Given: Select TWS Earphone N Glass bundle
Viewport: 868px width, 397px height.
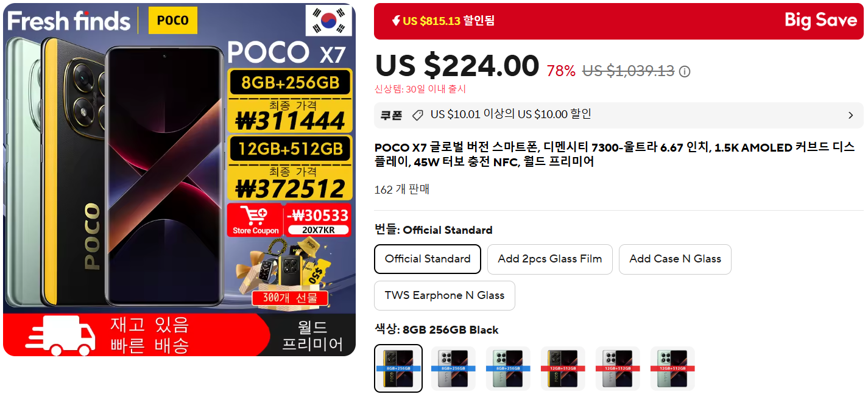Looking at the screenshot, I should [445, 295].
